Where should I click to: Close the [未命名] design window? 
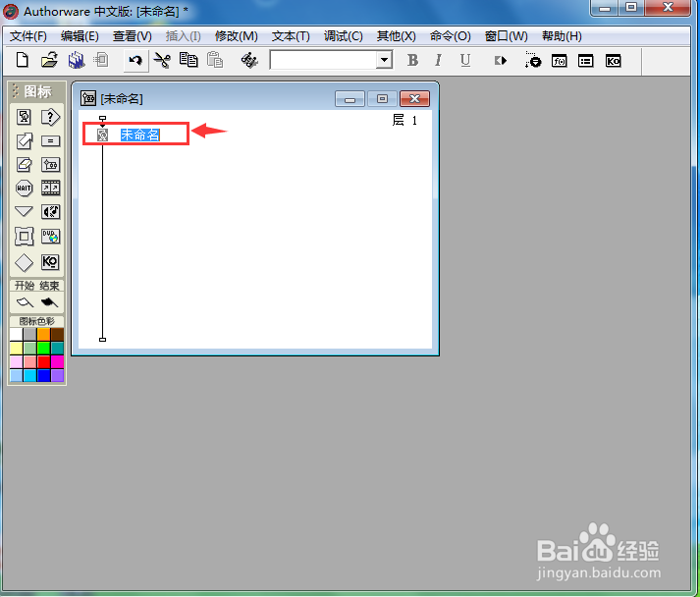414,98
